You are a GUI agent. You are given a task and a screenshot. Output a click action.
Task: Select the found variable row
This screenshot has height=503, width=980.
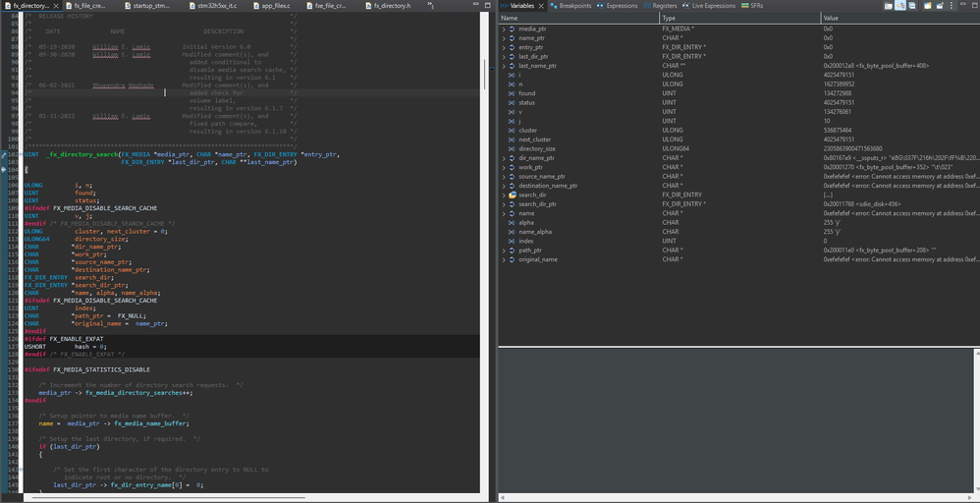[x=739, y=93]
